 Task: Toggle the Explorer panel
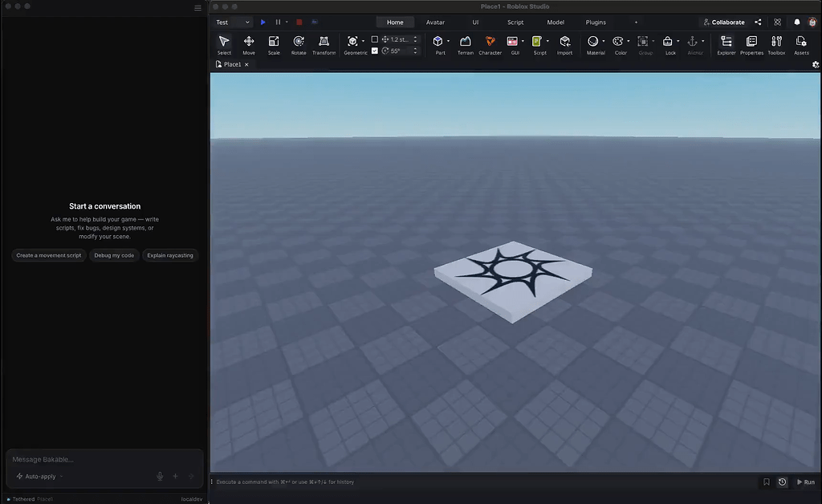point(726,44)
